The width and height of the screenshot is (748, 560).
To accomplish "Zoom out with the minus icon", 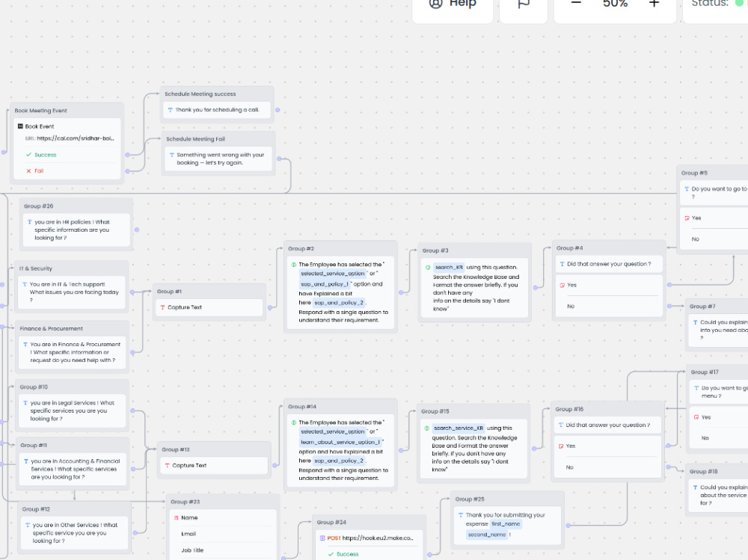I will (576, 3).
